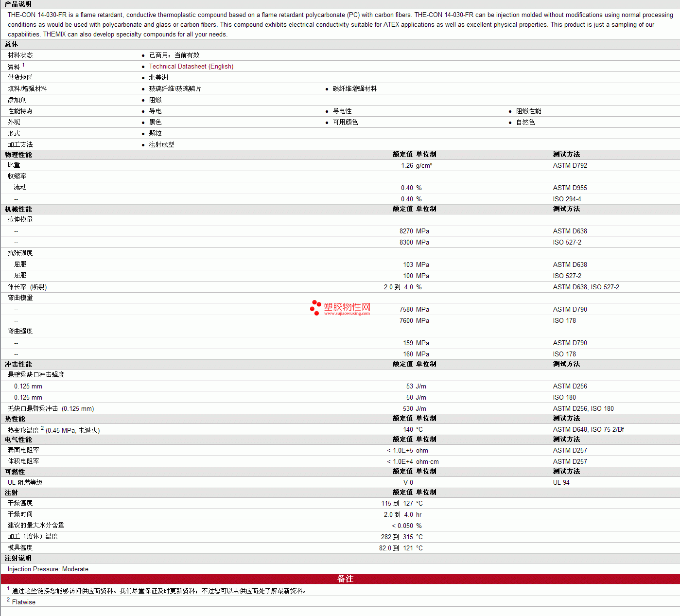Image resolution: width=680 pixels, height=616 pixels.
Task: Select 碳纤维增强材料 filler entry
Action: [x=355, y=89]
